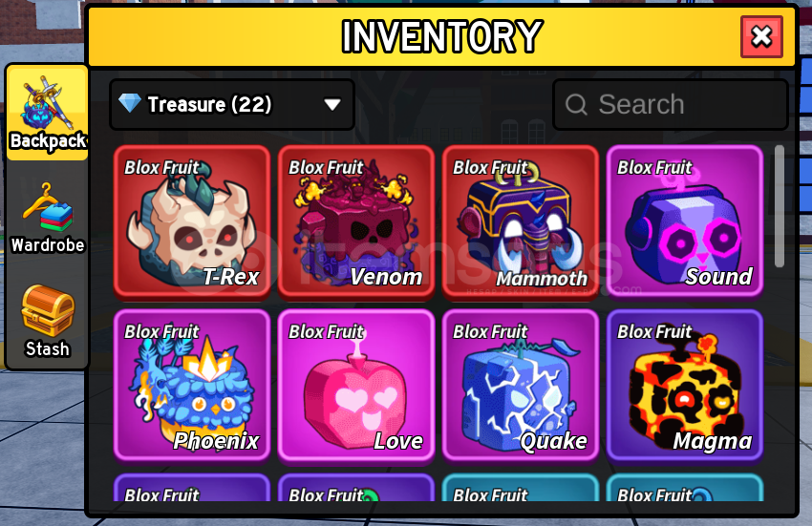The width and height of the screenshot is (812, 526).
Task: Click the magnifying glass search icon
Action: coord(576,105)
